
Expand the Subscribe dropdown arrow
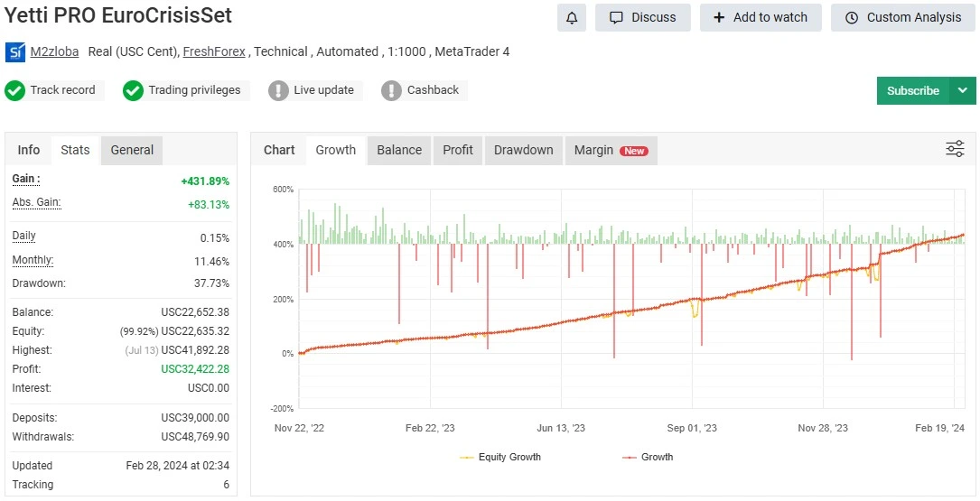click(962, 90)
